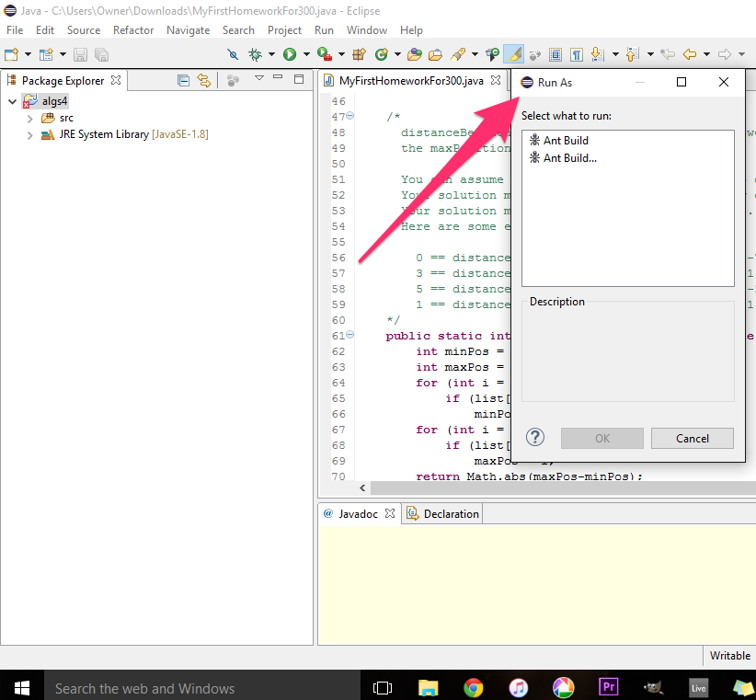The width and height of the screenshot is (756, 700).
Task: Click the Debug bug icon in toolbar
Action: tap(256, 54)
